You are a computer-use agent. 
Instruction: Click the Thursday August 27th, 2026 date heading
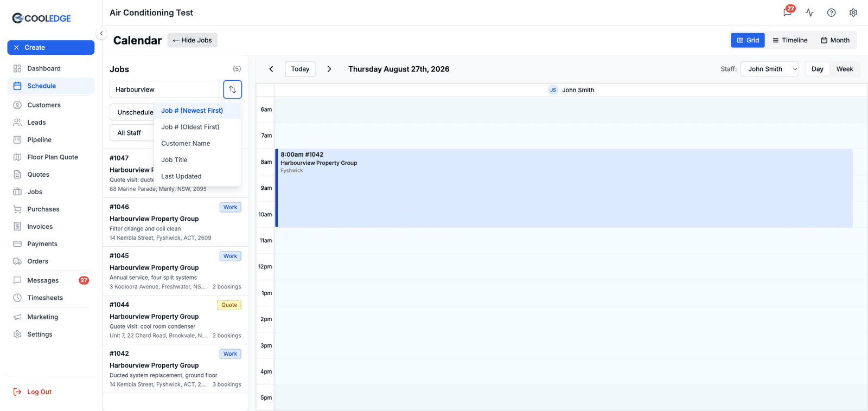click(x=399, y=69)
